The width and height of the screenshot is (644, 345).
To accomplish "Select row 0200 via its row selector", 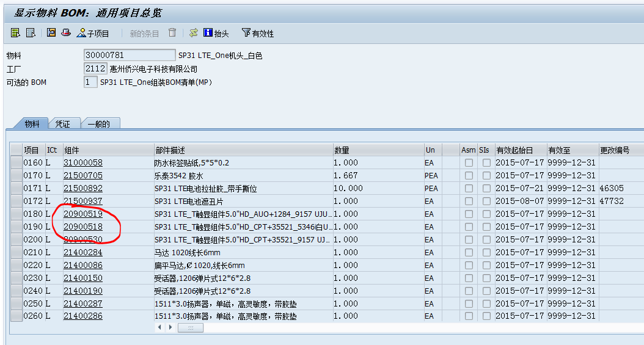I will click(16, 239).
